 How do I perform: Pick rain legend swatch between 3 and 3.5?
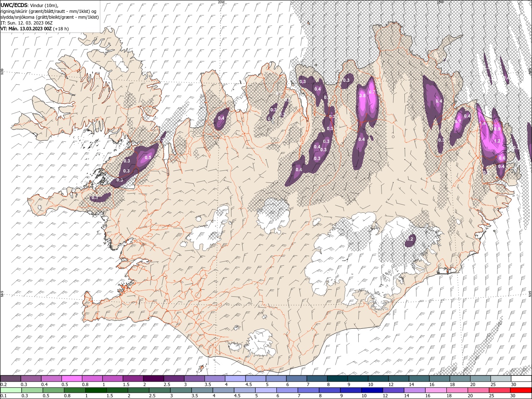pyautogui.click(x=181, y=390)
